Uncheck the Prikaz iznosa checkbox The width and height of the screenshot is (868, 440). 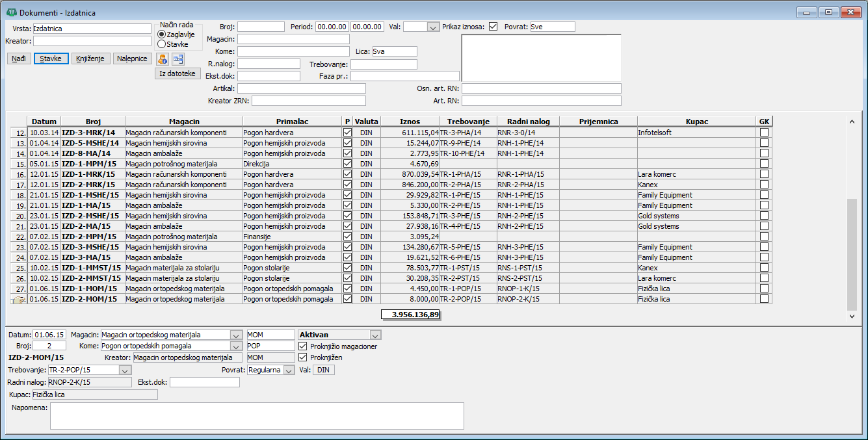(493, 27)
